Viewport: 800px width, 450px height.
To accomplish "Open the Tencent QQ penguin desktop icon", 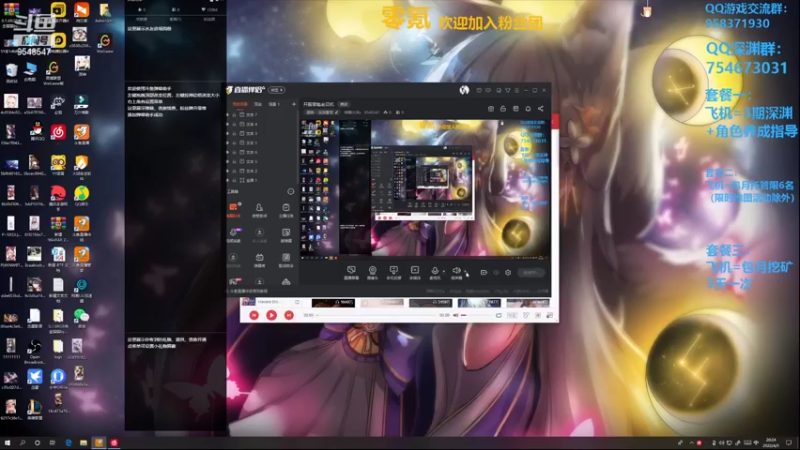I will coord(36,131).
